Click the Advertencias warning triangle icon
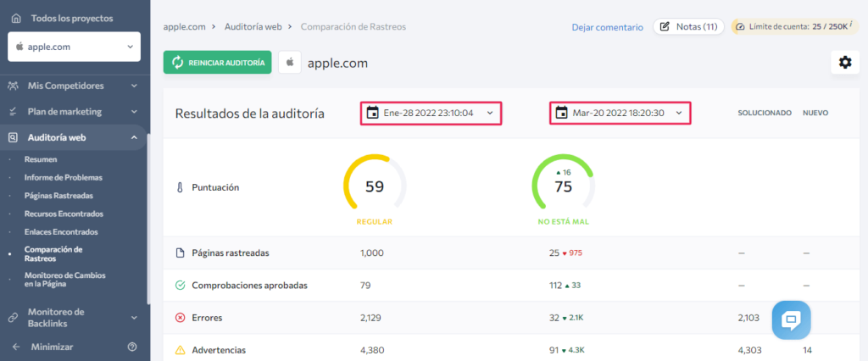The width and height of the screenshot is (868, 361). point(180,351)
